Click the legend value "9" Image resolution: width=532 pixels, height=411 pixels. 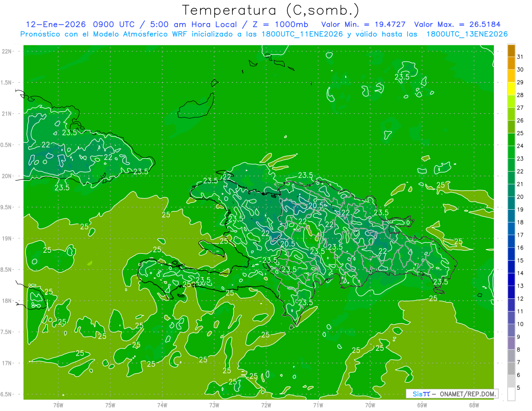(519, 337)
